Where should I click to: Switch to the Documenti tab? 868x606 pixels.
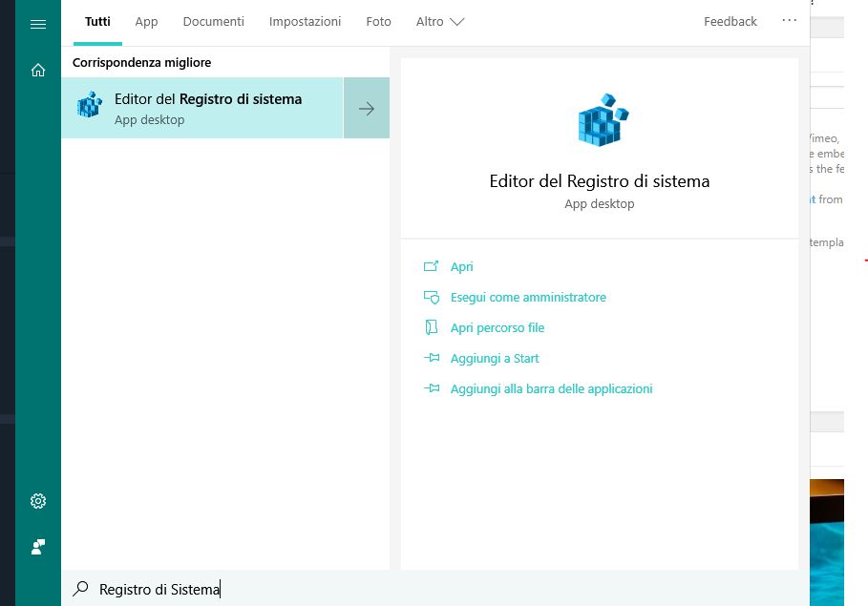point(213,22)
